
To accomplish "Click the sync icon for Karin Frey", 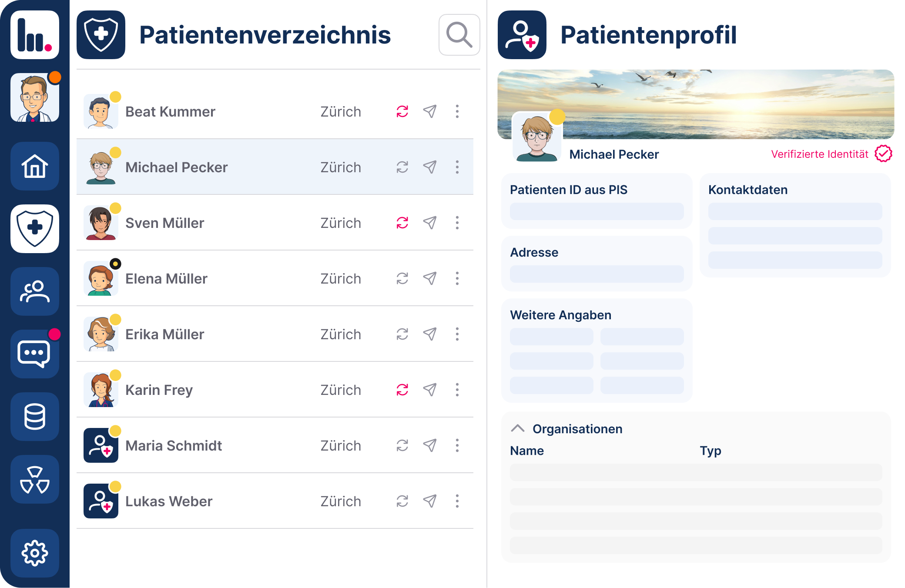I will (x=402, y=390).
